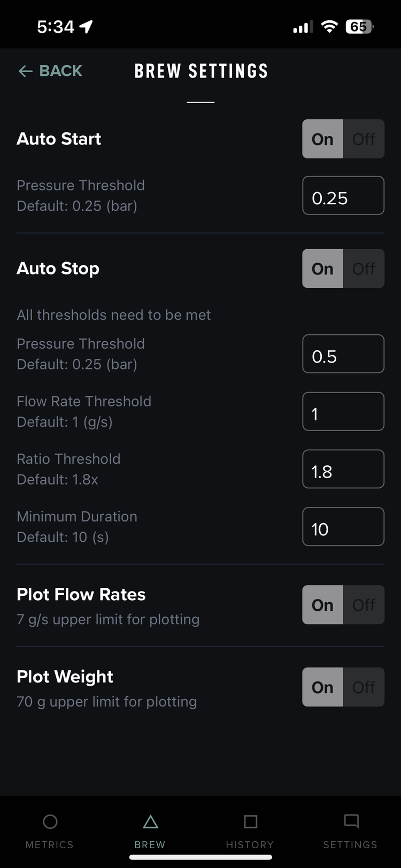Switch to the History tab label
The image size is (401, 868).
tap(250, 845)
